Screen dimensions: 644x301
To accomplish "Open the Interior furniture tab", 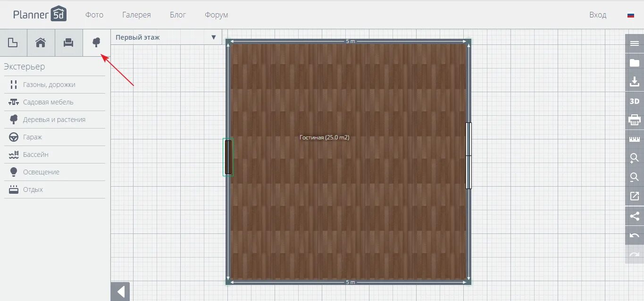I will 69,43.
